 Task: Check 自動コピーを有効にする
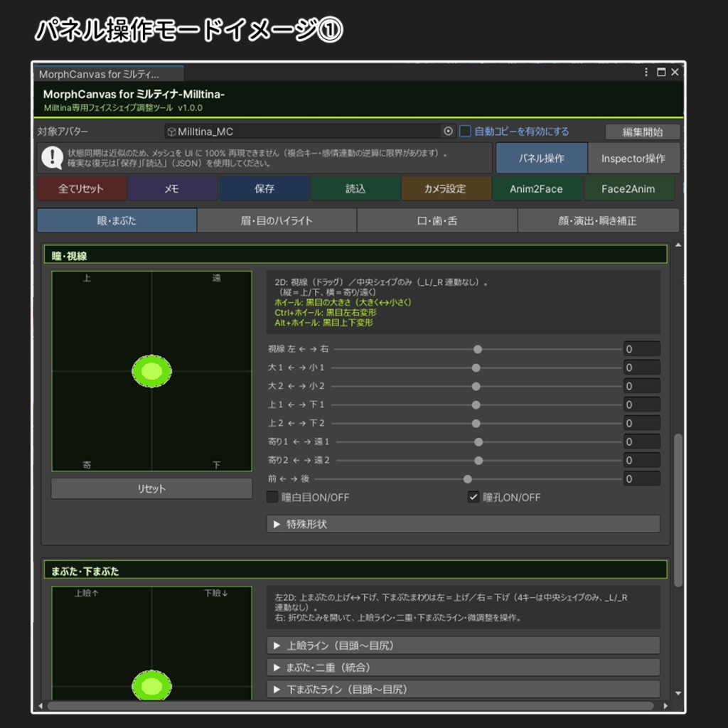464,131
